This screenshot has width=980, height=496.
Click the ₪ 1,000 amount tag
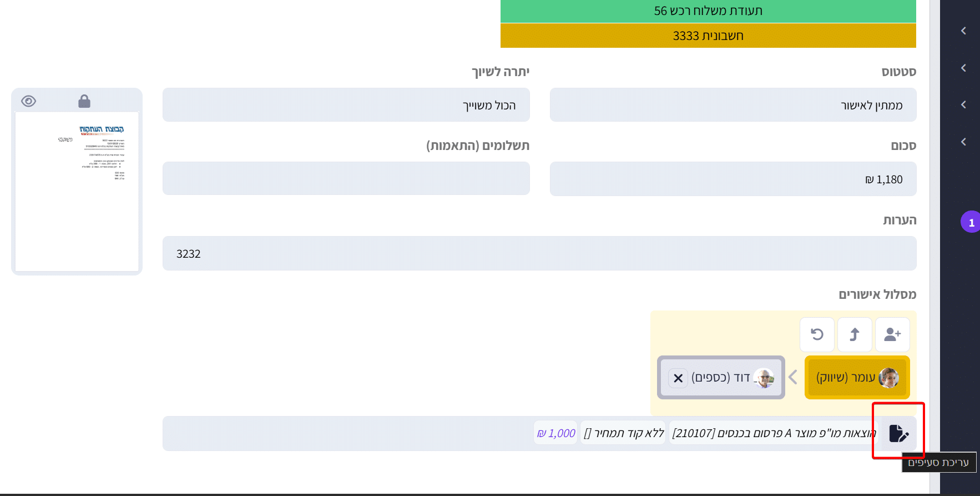pos(556,433)
